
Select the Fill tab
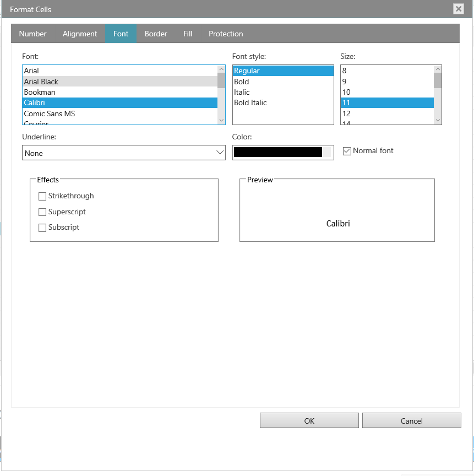coord(188,34)
